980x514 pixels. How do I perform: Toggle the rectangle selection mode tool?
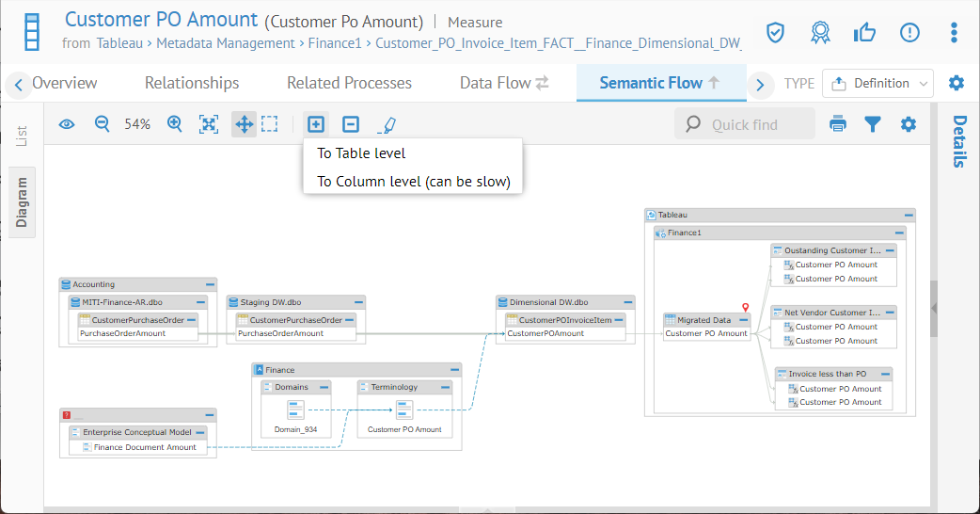coord(270,124)
